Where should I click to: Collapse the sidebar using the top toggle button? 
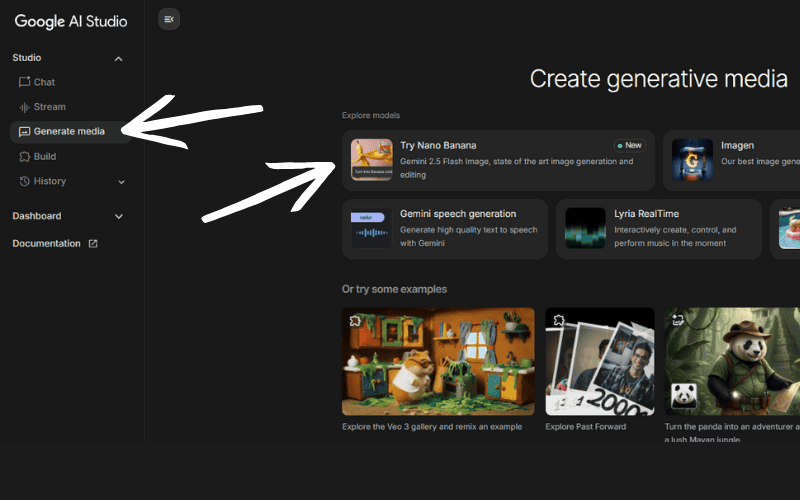169,19
